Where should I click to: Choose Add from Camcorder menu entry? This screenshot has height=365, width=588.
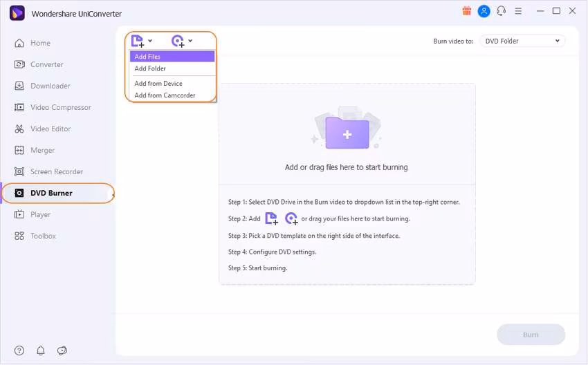(172, 95)
